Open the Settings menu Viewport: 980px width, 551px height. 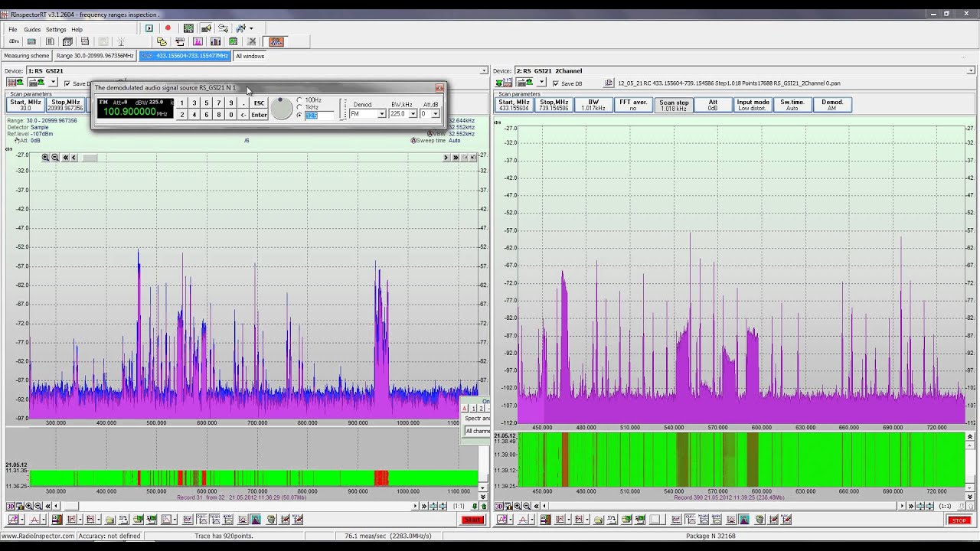[x=56, y=30]
